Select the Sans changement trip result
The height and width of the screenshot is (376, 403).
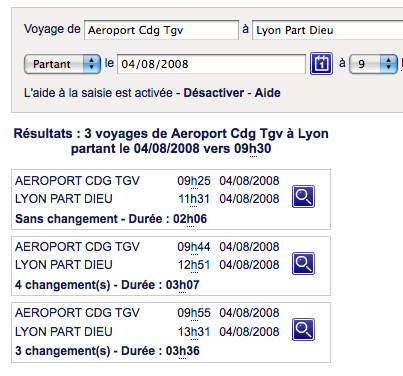171,199
